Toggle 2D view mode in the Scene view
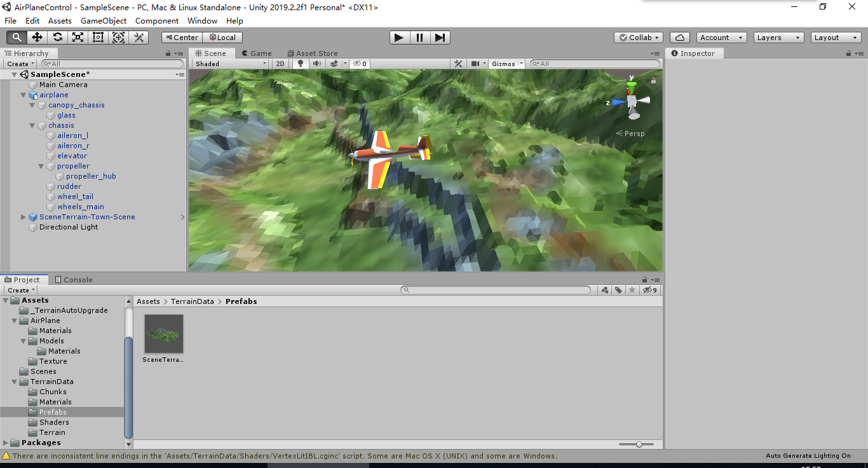 point(280,64)
